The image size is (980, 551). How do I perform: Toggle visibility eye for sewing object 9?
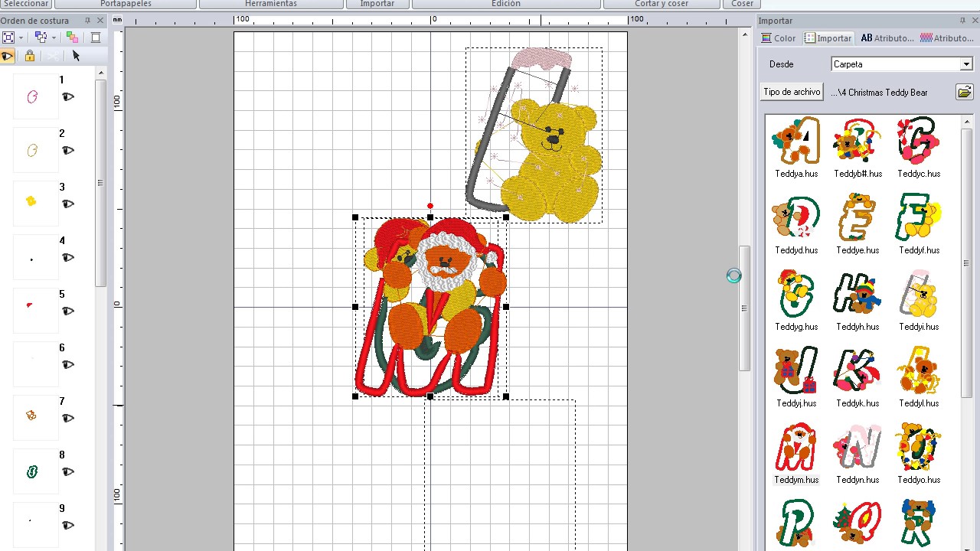(x=68, y=526)
